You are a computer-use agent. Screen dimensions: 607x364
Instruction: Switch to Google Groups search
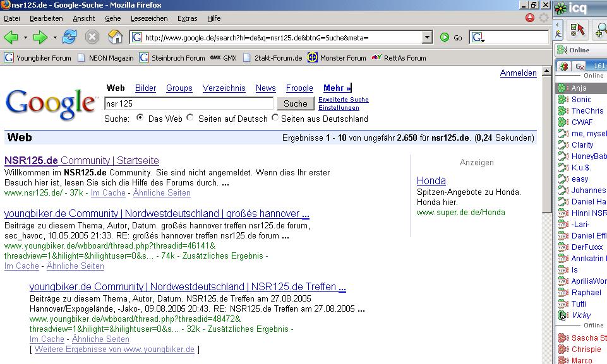click(x=179, y=88)
